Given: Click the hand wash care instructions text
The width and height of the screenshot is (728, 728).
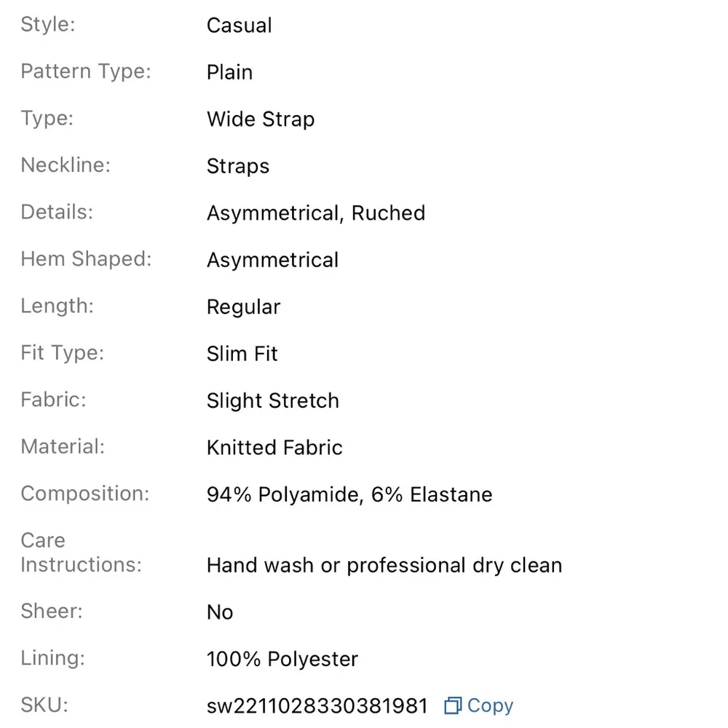Looking at the screenshot, I should (384, 566).
